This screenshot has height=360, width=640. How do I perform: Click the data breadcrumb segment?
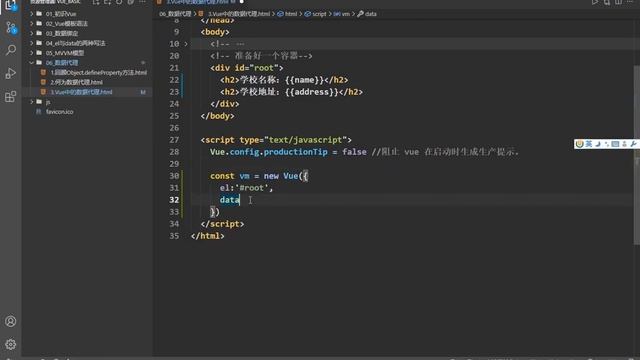tap(370, 14)
